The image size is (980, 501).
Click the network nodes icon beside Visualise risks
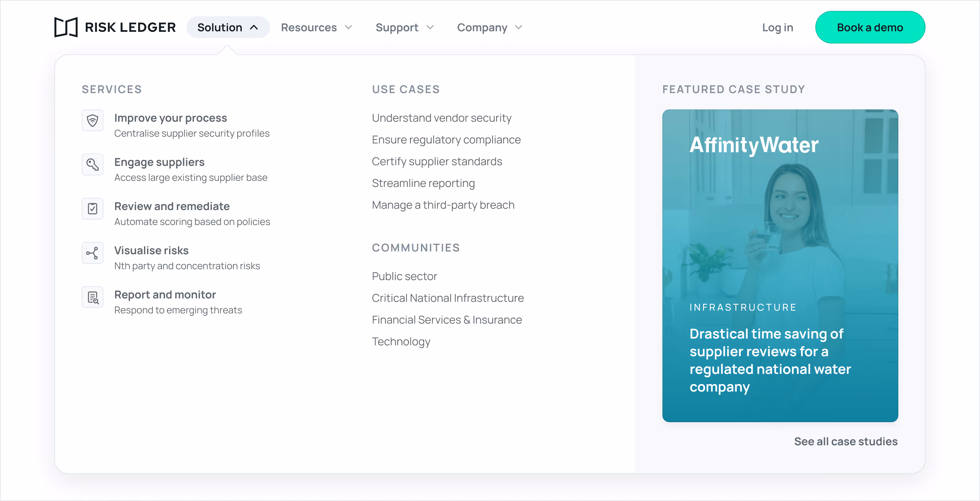pos(93,253)
